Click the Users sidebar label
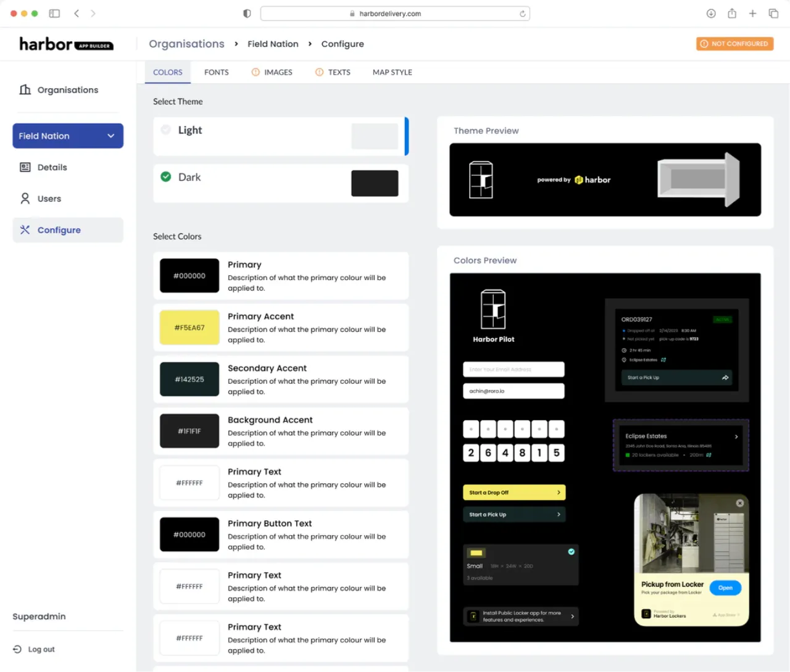 [x=49, y=199]
